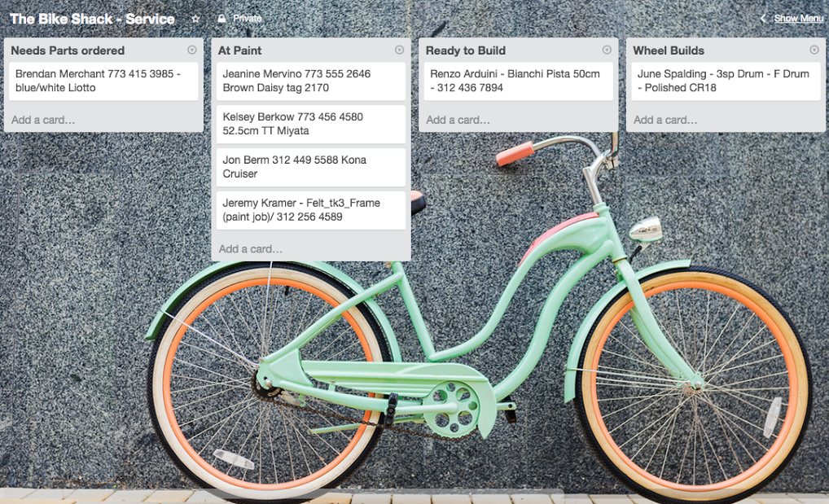Change board visibility via Private label
The height and width of the screenshot is (504, 829).
pos(247,19)
